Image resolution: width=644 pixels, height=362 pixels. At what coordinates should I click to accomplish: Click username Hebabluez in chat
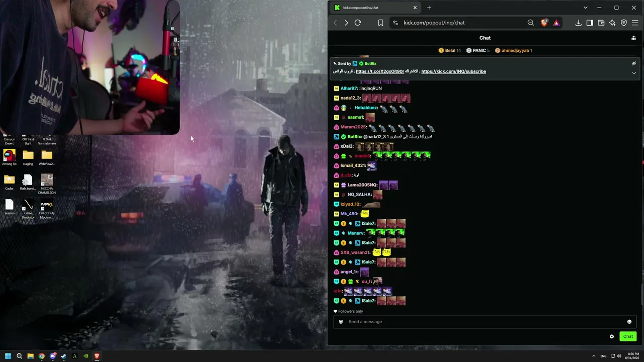click(366, 108)
